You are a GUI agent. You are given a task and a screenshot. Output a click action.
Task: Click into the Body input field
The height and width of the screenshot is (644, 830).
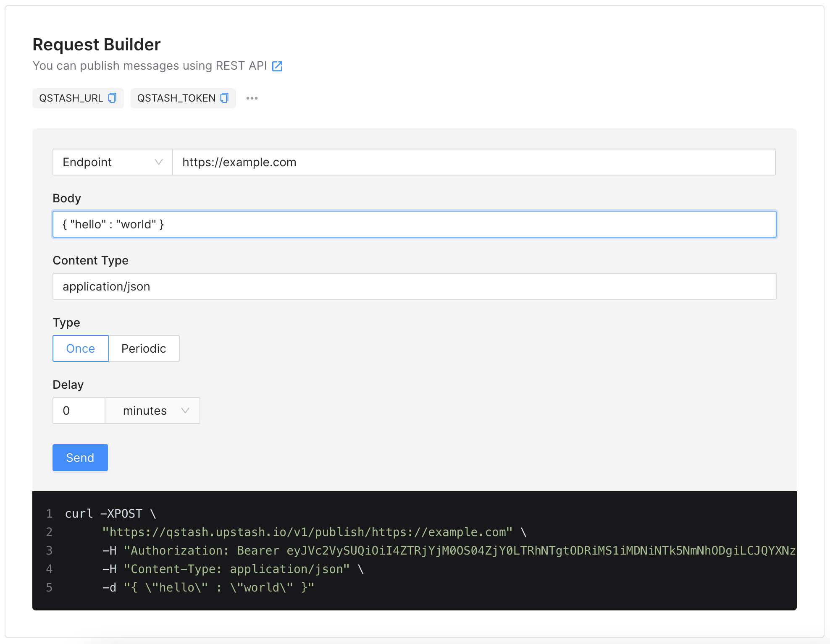click(x=414, y=224)
